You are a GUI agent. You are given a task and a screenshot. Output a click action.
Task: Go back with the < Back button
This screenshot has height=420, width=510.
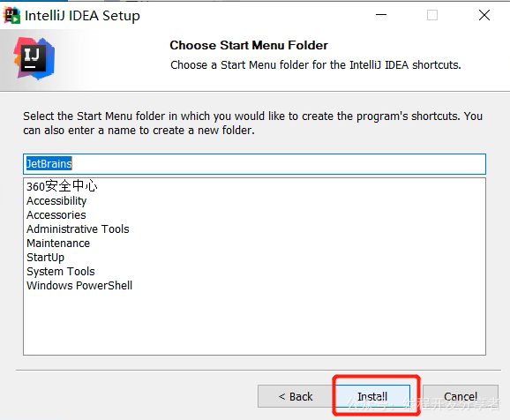point(296,396)
